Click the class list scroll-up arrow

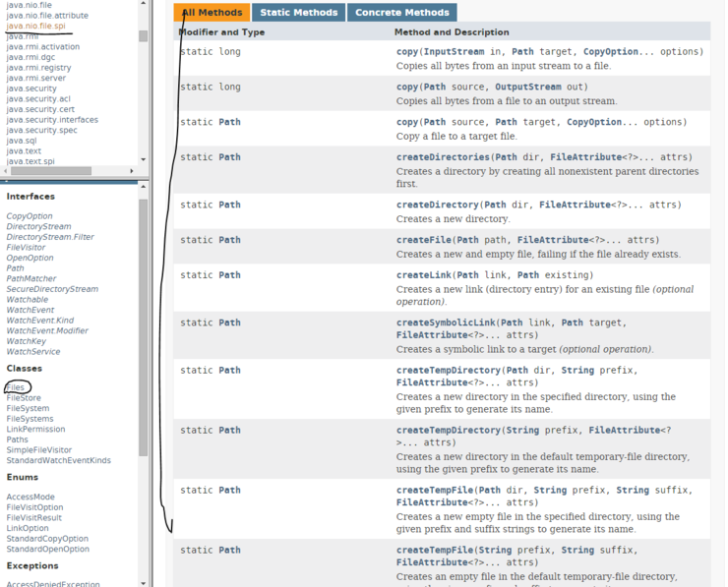click(144, 185)
